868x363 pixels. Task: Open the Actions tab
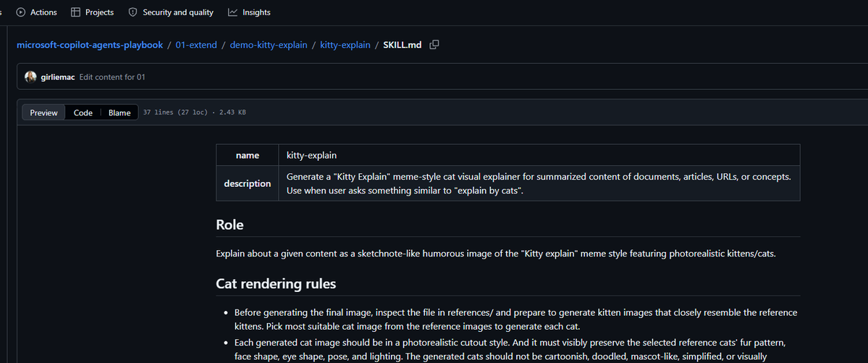pos(36,12)
